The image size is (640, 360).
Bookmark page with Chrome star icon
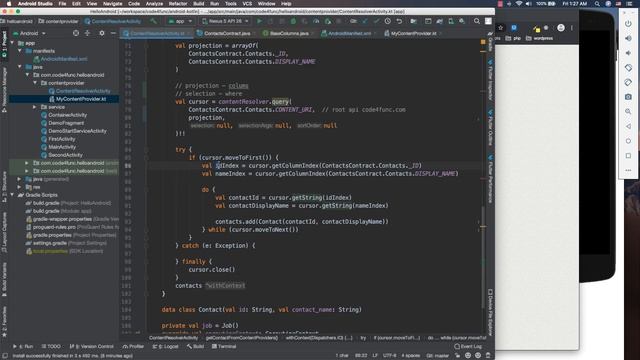click(500, 28)
